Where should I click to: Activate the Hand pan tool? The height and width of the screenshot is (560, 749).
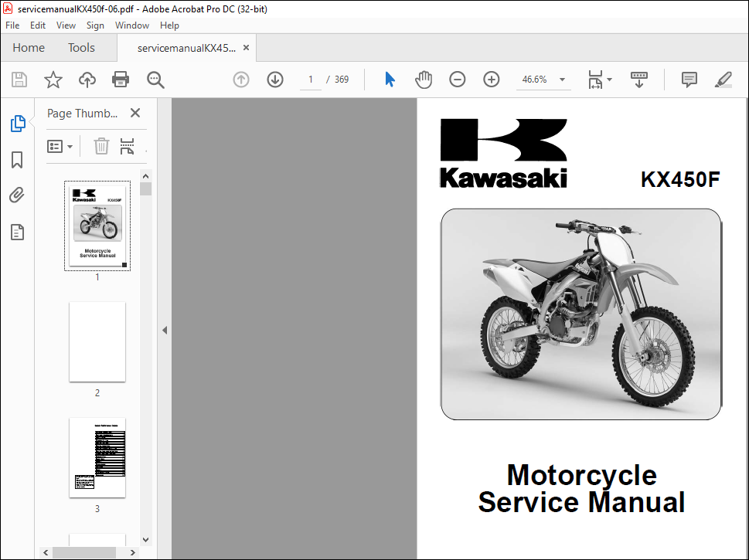pos(424,80)
